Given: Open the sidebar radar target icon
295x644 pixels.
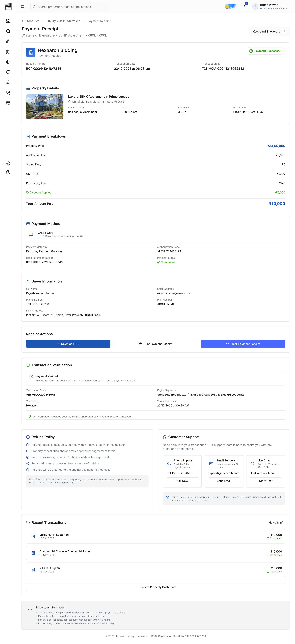Looking at the screenshot, I should pyautogui.click(x=8, y=62).
